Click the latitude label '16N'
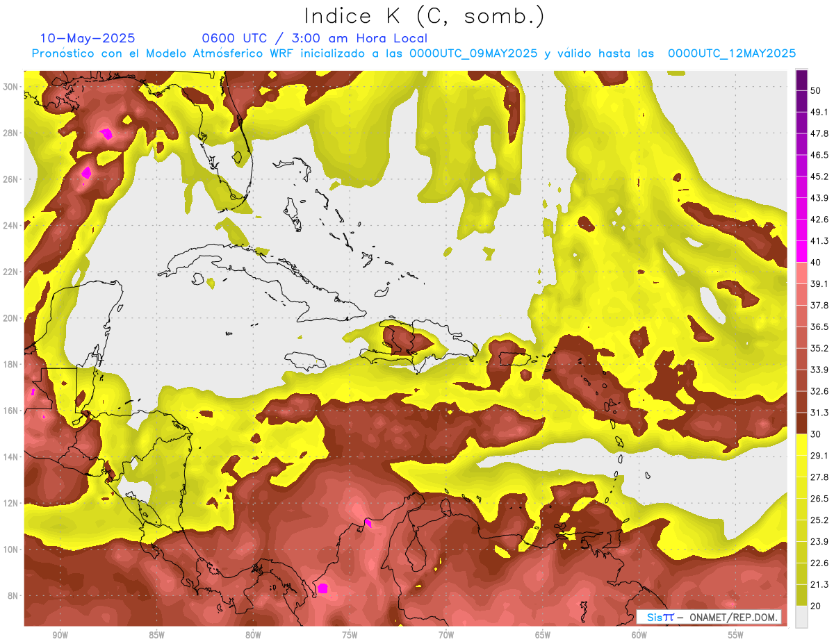 [11, 411]
